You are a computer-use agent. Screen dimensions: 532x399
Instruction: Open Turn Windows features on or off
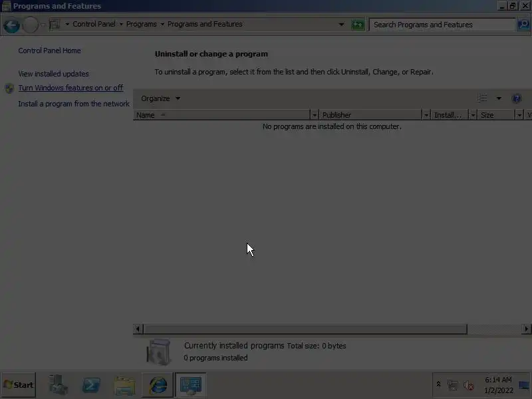pos(70,88)
